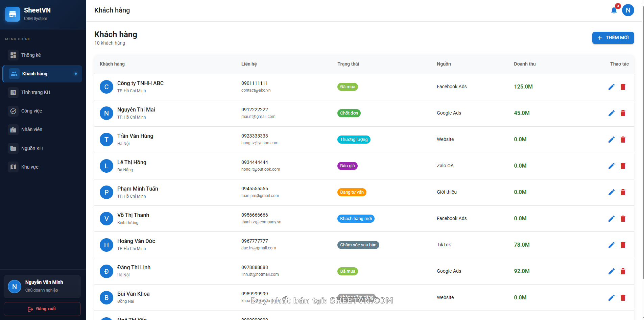Delete Nguyễn Thị Mai using trash icon
Viewport: 644px width, 320px height.
coord(623,113)
